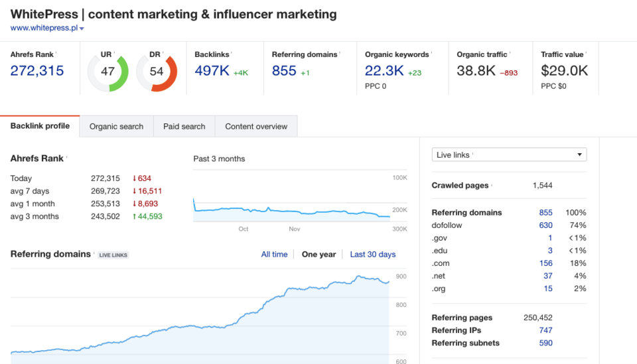Click the Ahrefs Rank value 272,315

[x=37, y=70]
